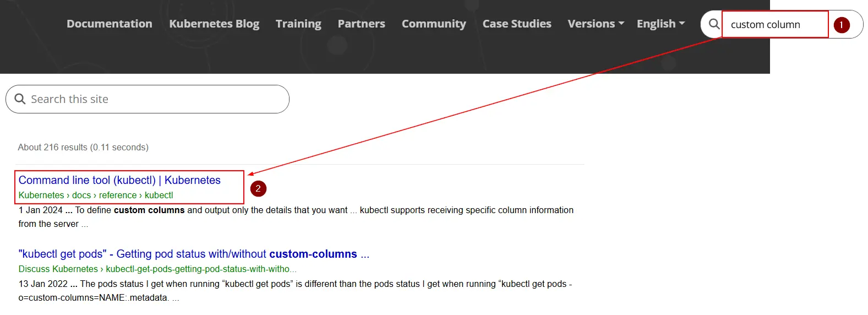Click the magnifier icon in header search
The height and width of the screenshot is (315, 868).
point(714,24)
